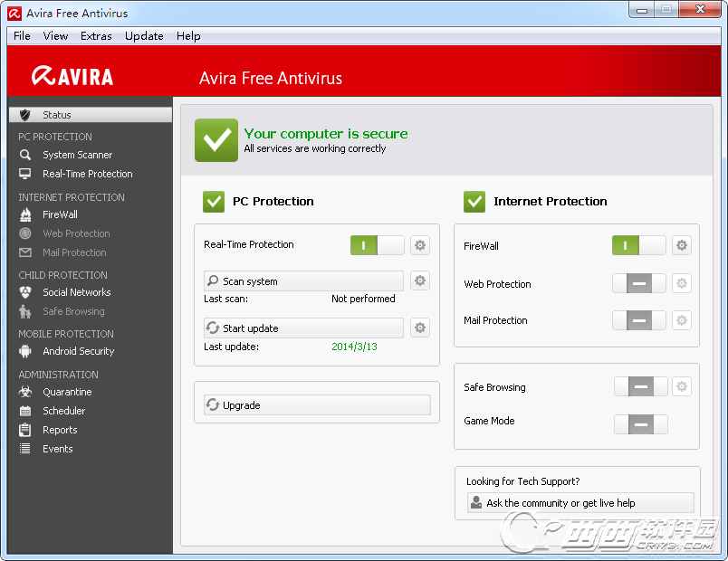728x561 pixels.
Task: Toggle the Game Mode switch
Action: coord(641,424)
